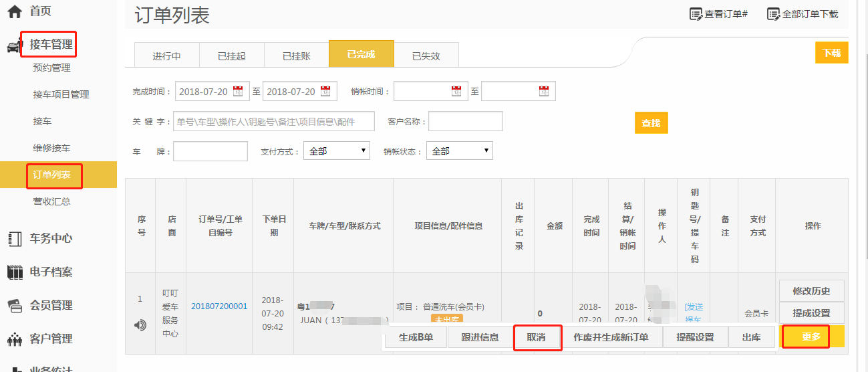
Task: Click the 客户名称 input field
Action: (x=465, y=122)
